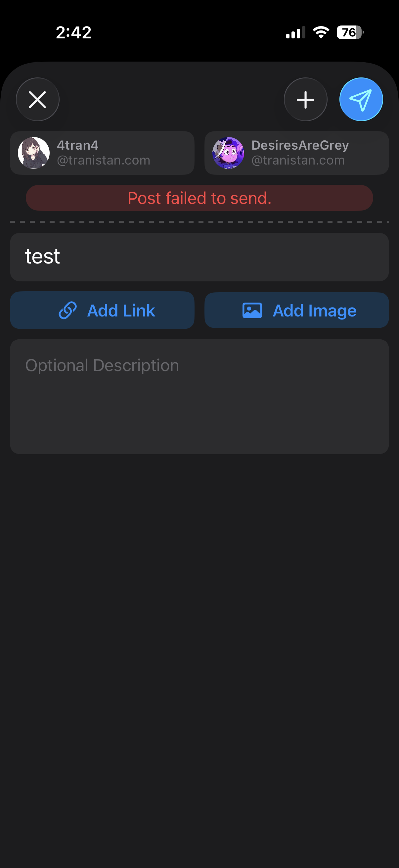
Task: Tap the 2:42 clock in status bar
Action: 73,33
